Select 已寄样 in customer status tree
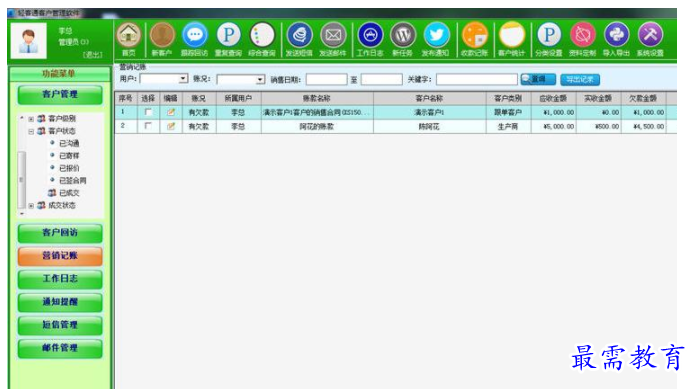Screen dimensions: 693x389 69,156
